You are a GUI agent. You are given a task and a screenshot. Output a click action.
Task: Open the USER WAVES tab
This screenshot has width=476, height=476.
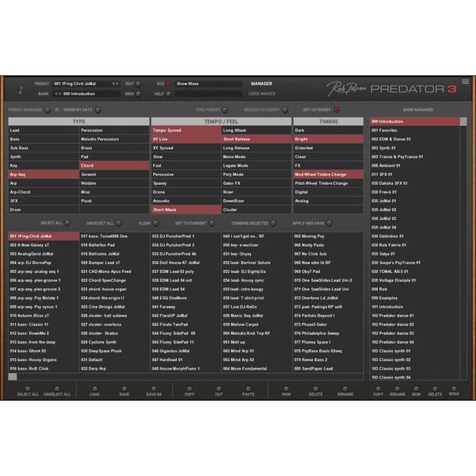(262, 94)
